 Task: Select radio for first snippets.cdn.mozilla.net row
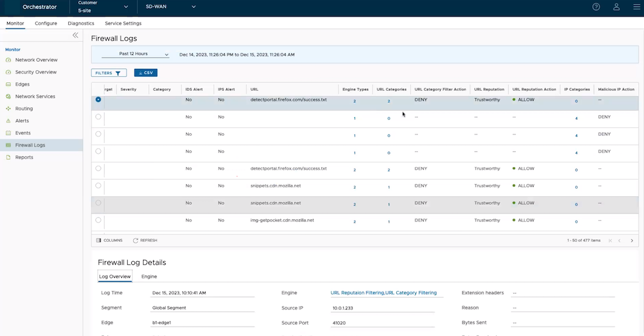click(99, 186)
